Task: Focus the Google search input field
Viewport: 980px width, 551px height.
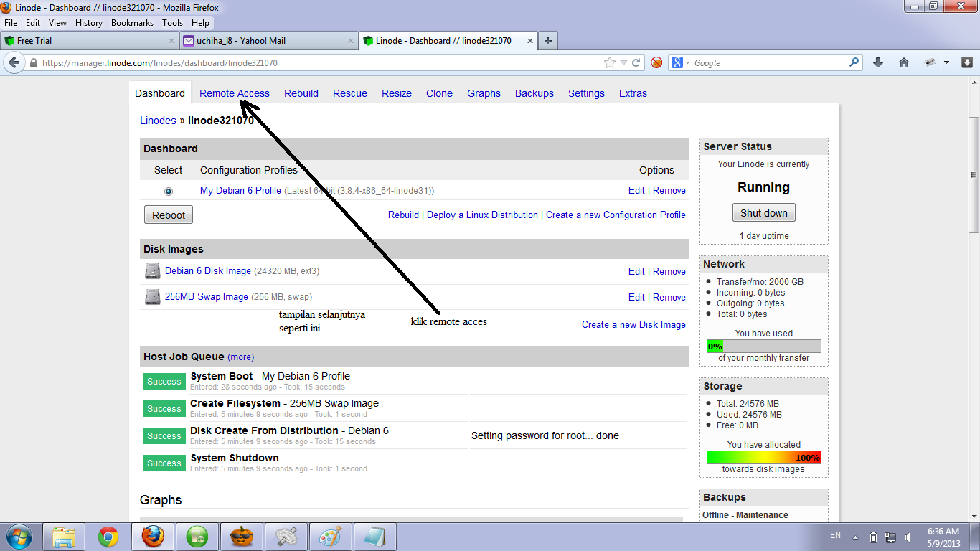Action: (x=771, y=63)
